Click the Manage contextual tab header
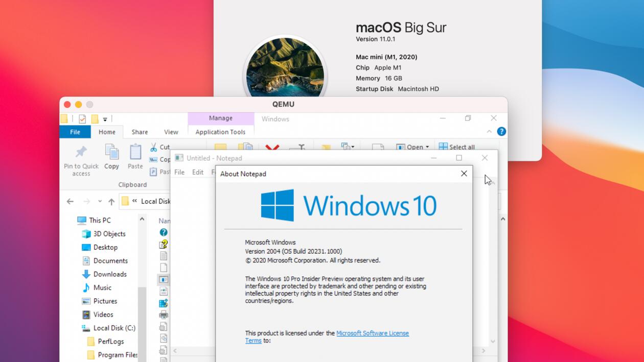The width and height of the screenshot is (644, 362). coord(221,118)
